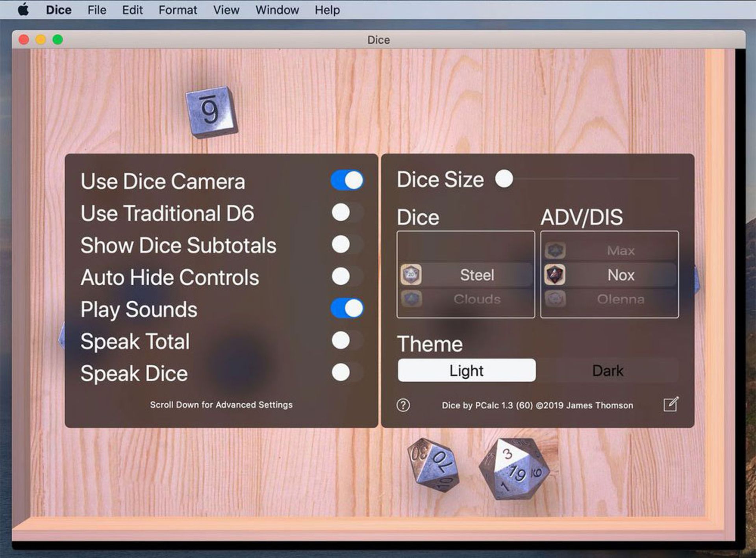Viewport: 756px width, 558px height.
Task: Click the Dice Size slider knob
Action: click(x=504, y=179)
